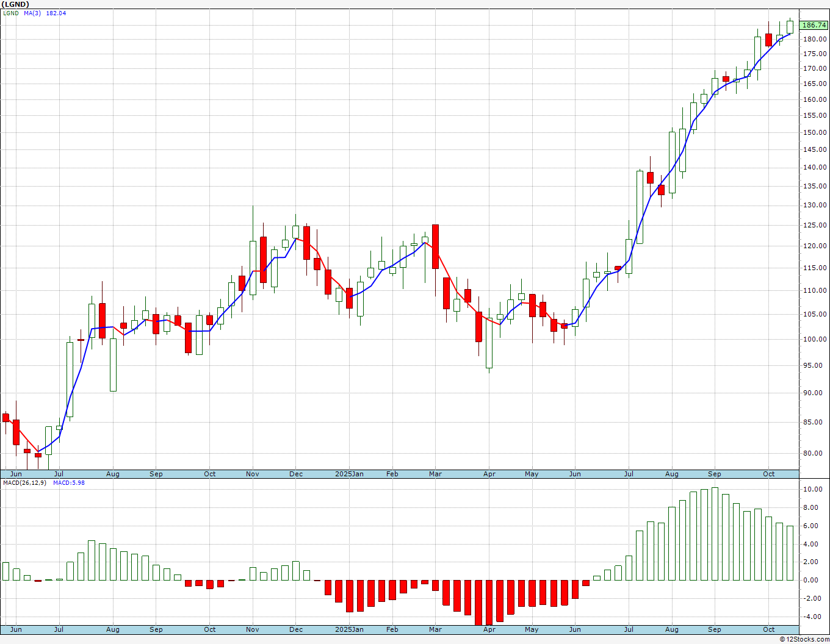Click the latest candlestick near 186
Viewport: 830px width, 644px height.
tap(790, 27)
